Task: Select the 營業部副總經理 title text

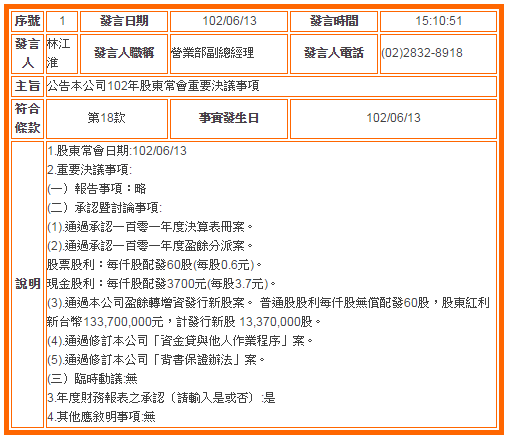Action: (x=212, y=53)
